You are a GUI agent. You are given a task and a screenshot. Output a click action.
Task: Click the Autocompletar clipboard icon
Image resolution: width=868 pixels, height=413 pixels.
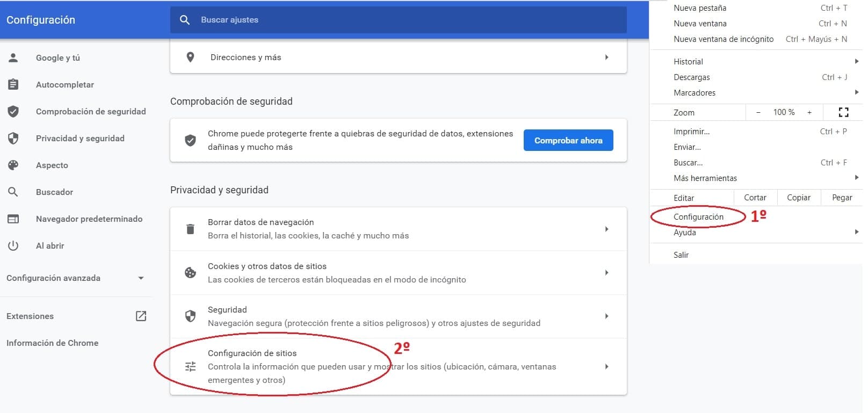click(x=13, y=84)
